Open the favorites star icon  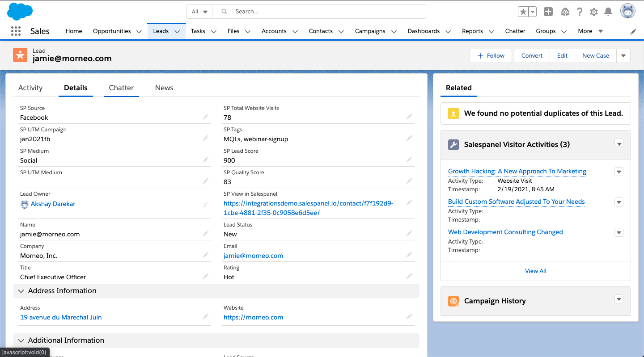523,12
